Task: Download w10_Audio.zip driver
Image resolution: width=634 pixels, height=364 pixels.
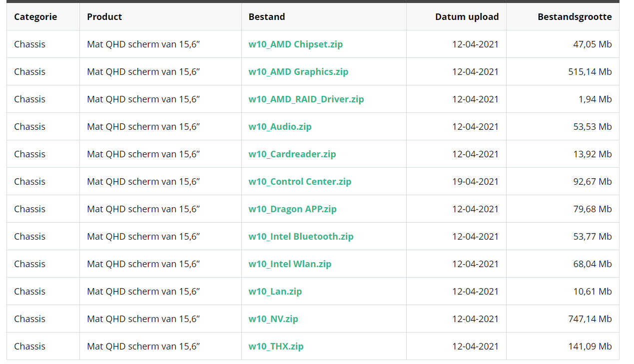Action: point(280,126)
